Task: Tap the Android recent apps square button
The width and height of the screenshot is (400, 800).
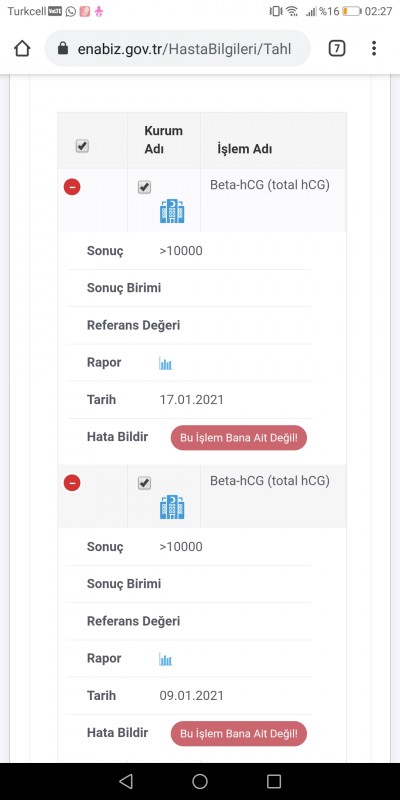Action: [274, 781]
